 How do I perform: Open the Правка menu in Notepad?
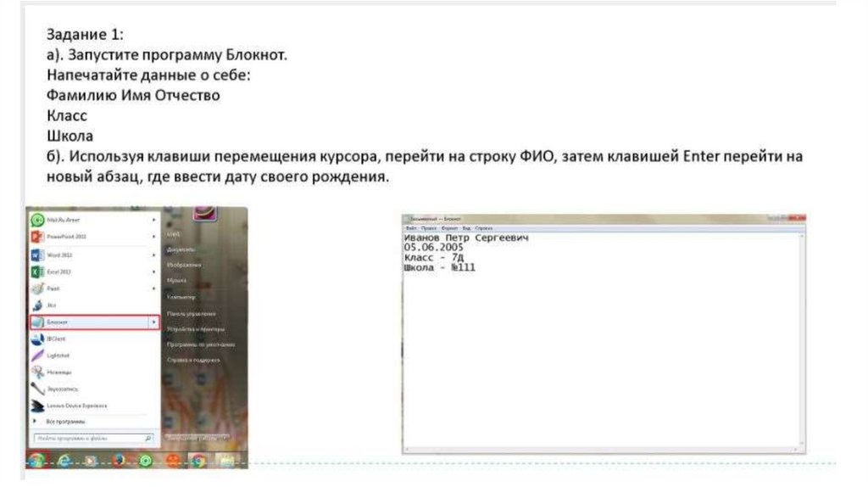pos(428,228)
